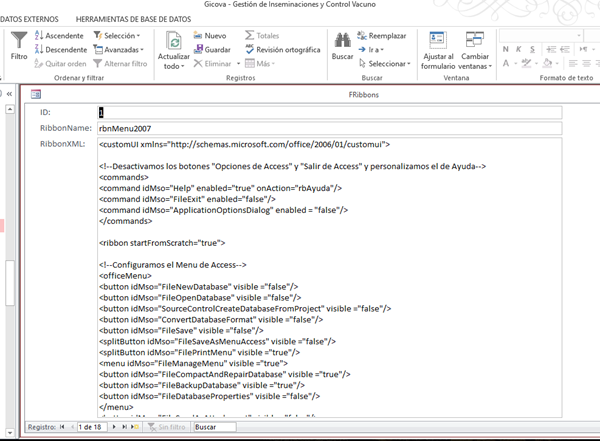Toggle bold (N) formatting
The height and width of the screenshot is (441, 600).
pos(505,49)
